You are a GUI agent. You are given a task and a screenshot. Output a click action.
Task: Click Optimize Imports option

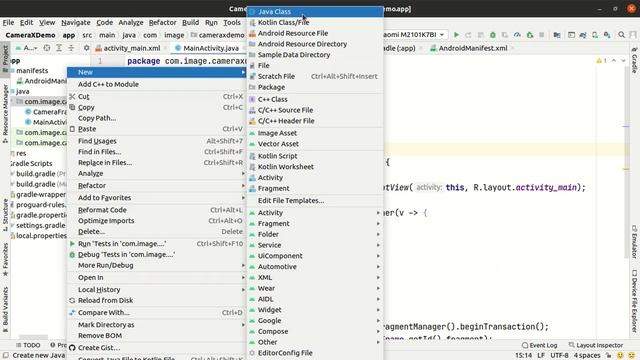(x=157, y=220)
